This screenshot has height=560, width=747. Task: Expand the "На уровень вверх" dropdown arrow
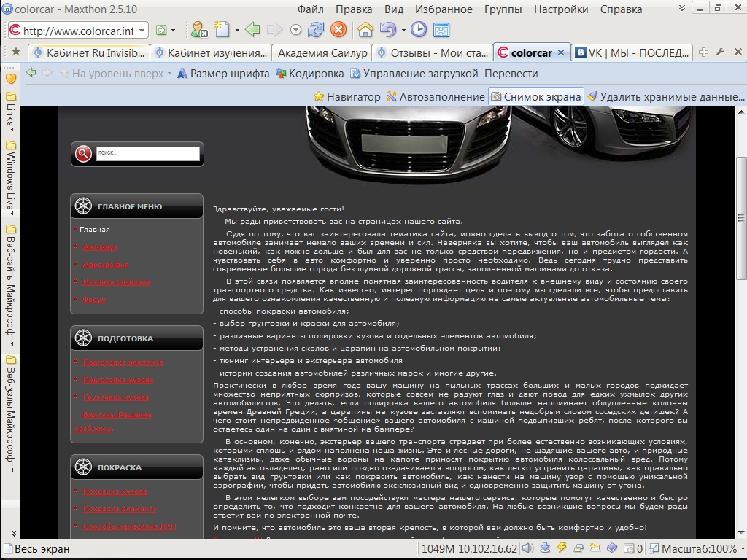pos(170,74)
